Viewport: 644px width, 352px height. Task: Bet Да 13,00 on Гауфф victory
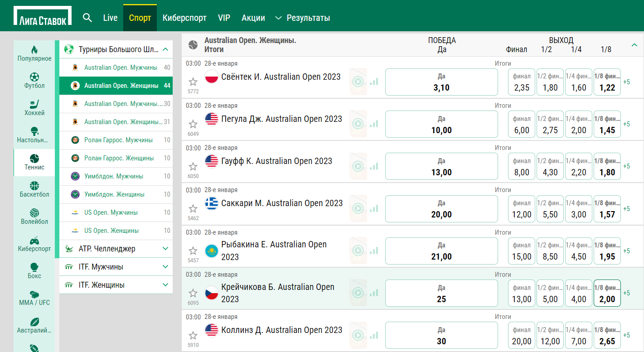(x=441, y=166)
